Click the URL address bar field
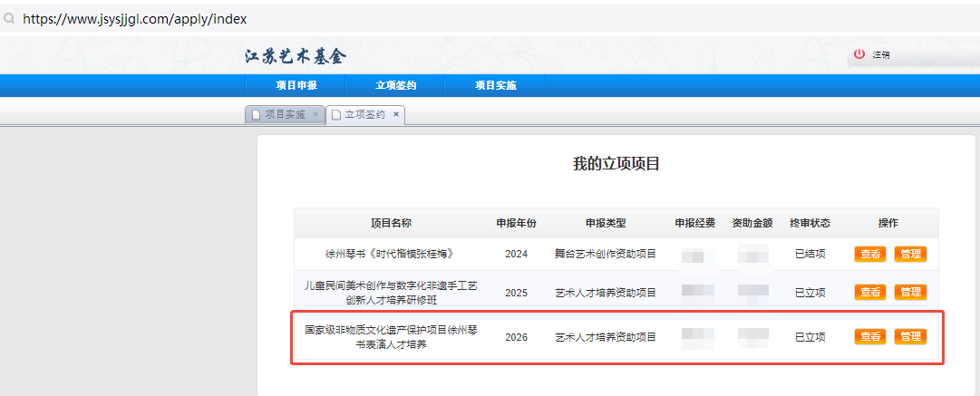 (490, 19)
